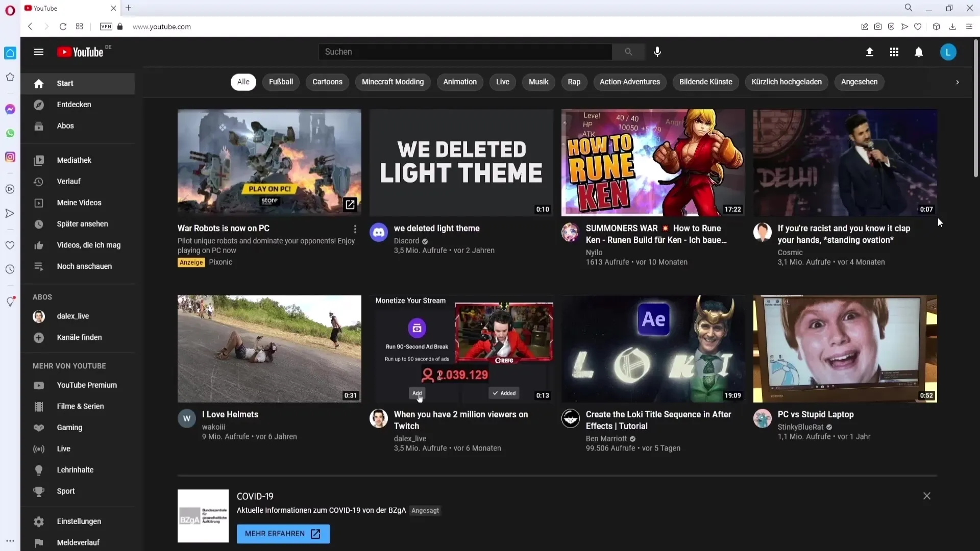
Task: Go back in browser
Action: (30, 27)
